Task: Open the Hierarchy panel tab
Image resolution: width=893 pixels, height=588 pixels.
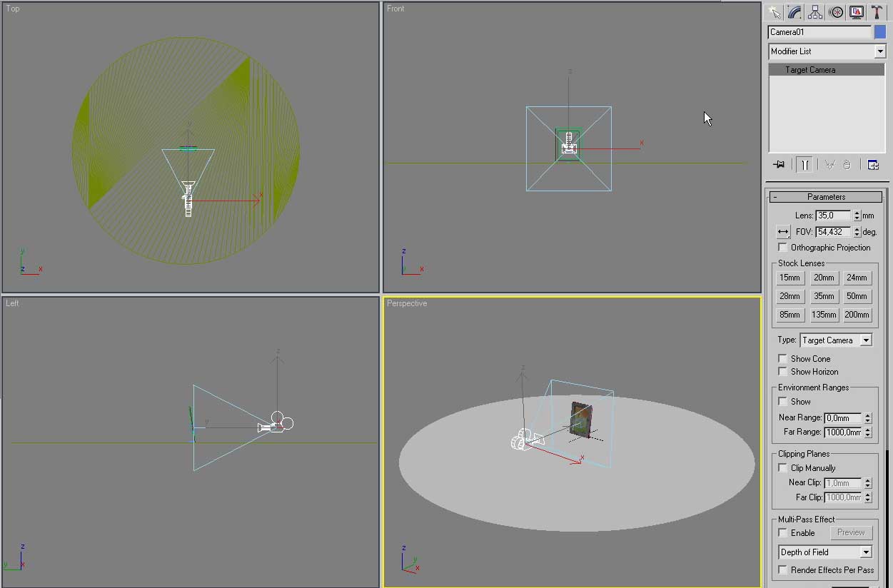Action: [x=815, y=12]
